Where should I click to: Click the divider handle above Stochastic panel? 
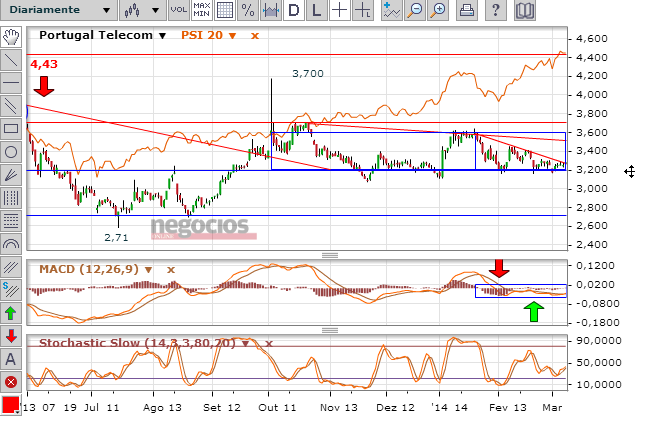tap(330, 330)
